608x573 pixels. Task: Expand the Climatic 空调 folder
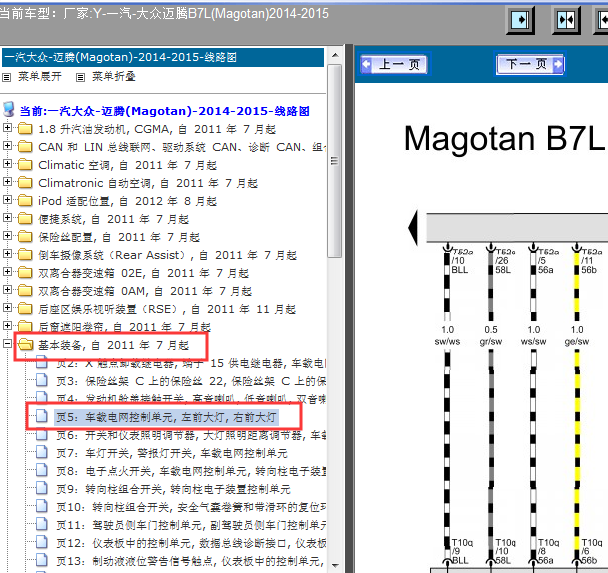coord(7,164)
